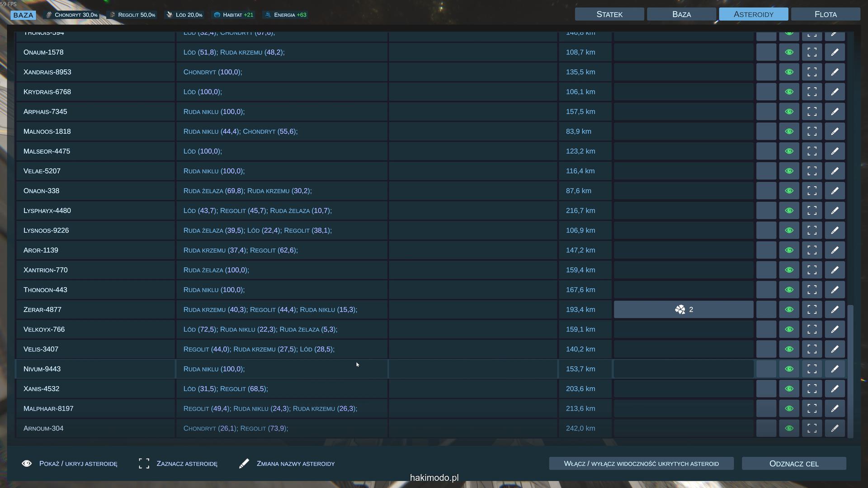Image resolution: width=868 pixels, height=488 pixels.
Task: Click the drone icon on the Zerar-4877 row
Action: click(x=680, y=310)
